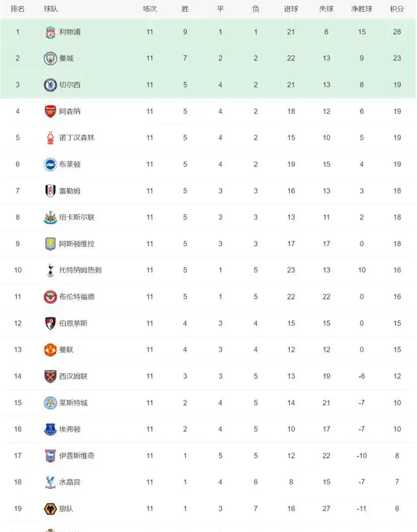The height and width of the screenshot is (532, 417).
Task: Click the Chelsea club crest icon
Action: click(50, 85)
